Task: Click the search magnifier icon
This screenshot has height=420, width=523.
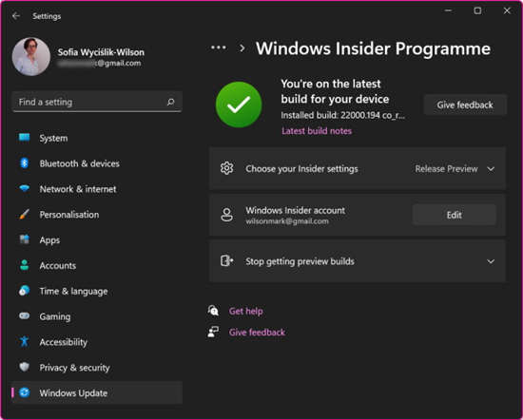Action: [171, 102]
